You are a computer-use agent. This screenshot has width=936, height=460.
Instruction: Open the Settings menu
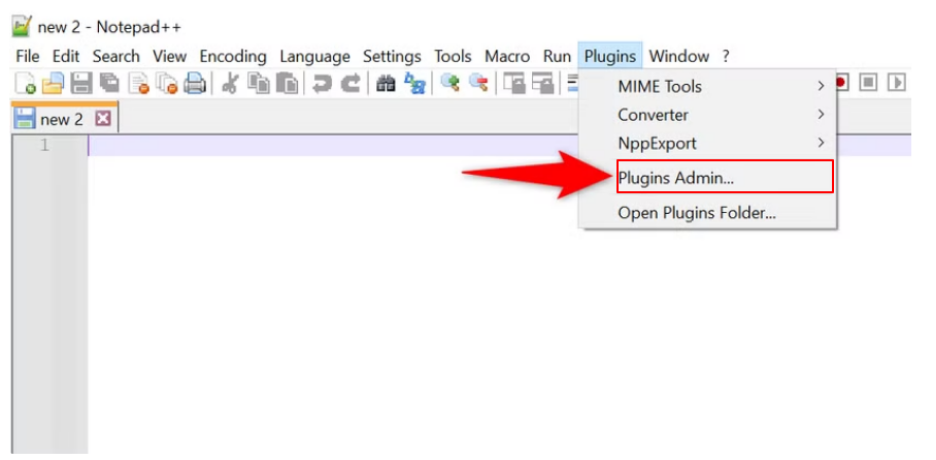coord(392,57)
